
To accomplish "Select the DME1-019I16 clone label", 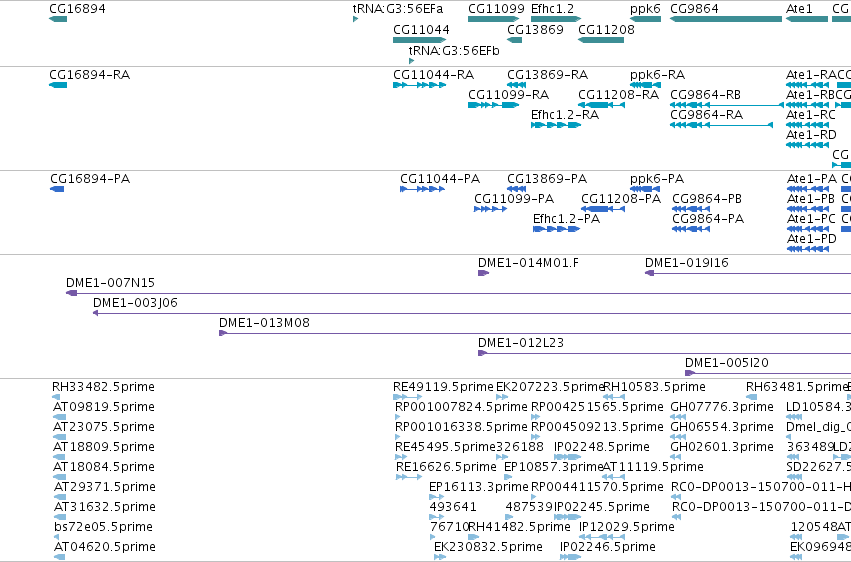I will 687,263.
